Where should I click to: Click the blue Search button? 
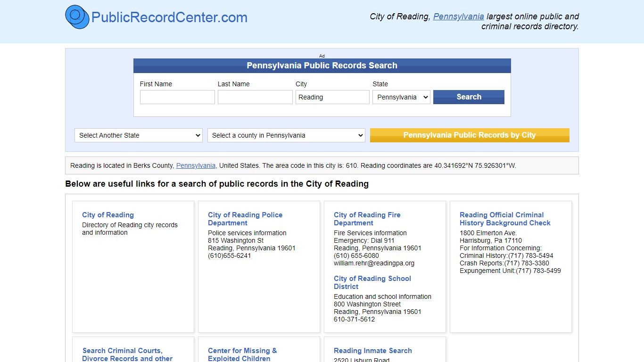[469, 97]
